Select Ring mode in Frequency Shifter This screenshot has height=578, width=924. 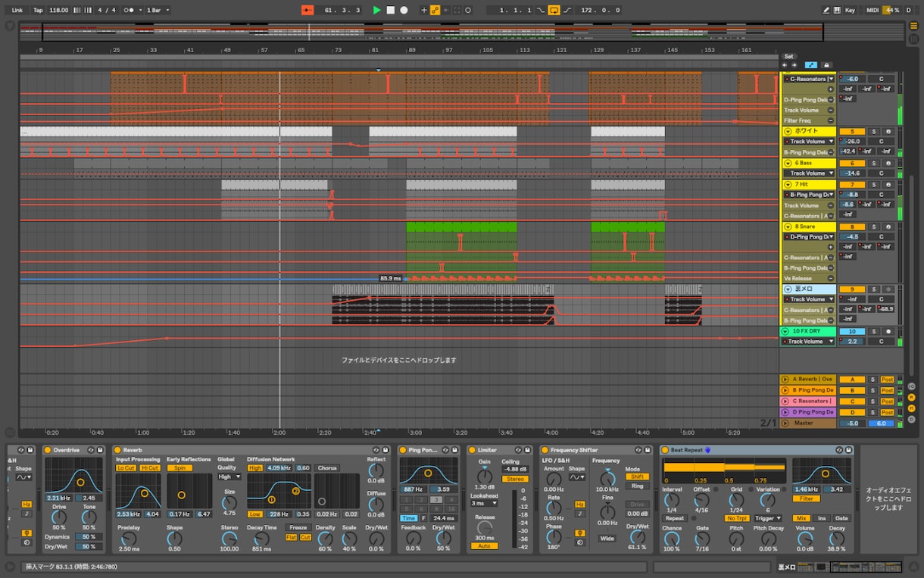636,486
